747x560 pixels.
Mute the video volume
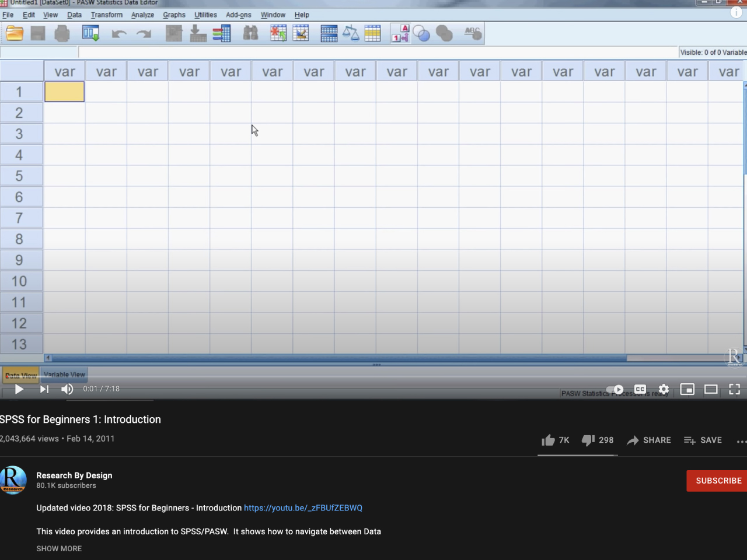tap(67, 389)
